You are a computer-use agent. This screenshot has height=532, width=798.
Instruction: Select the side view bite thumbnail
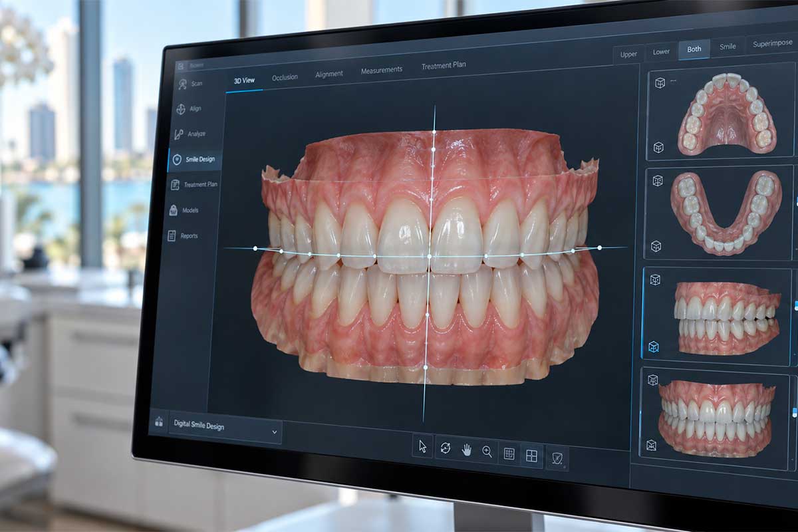[716, 317]
